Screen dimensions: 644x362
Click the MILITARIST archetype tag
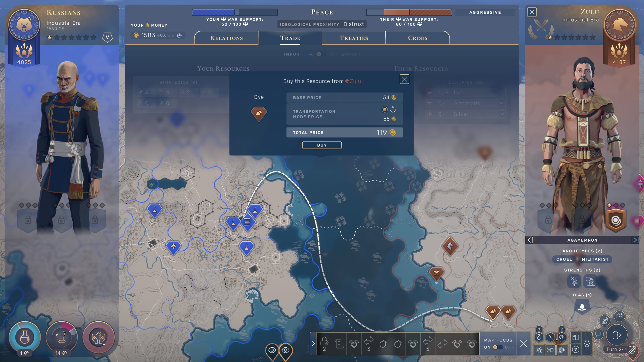click(x=595, y=259)
